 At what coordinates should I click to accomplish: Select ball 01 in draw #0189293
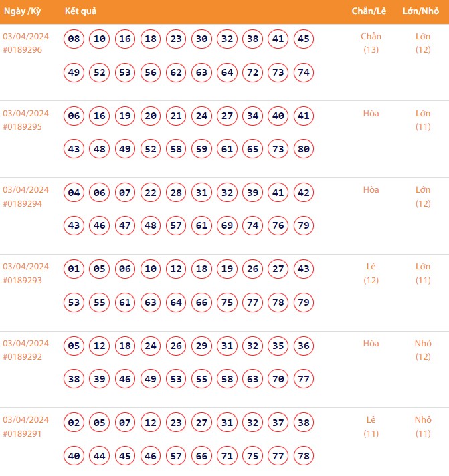(x=74, y=269)
